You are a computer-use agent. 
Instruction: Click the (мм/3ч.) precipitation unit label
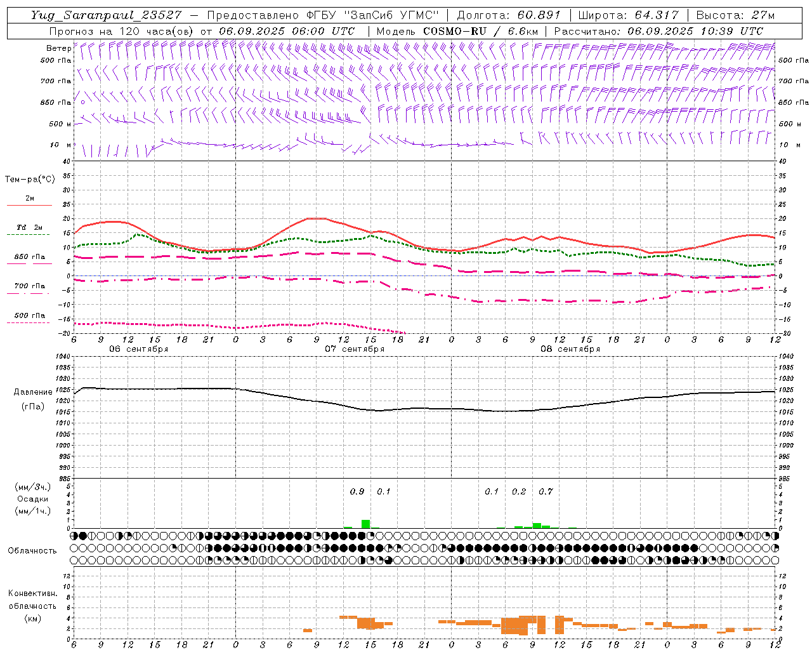coord(33,487)
